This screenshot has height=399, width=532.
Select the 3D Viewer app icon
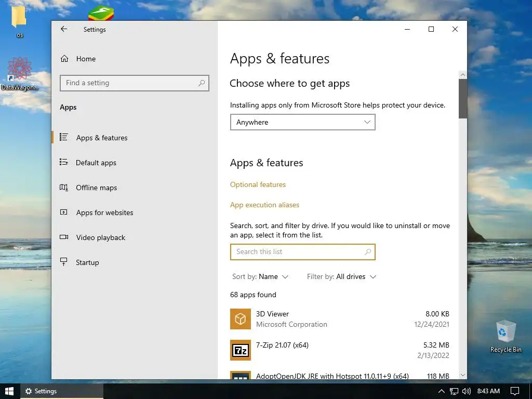coord(240,319)
